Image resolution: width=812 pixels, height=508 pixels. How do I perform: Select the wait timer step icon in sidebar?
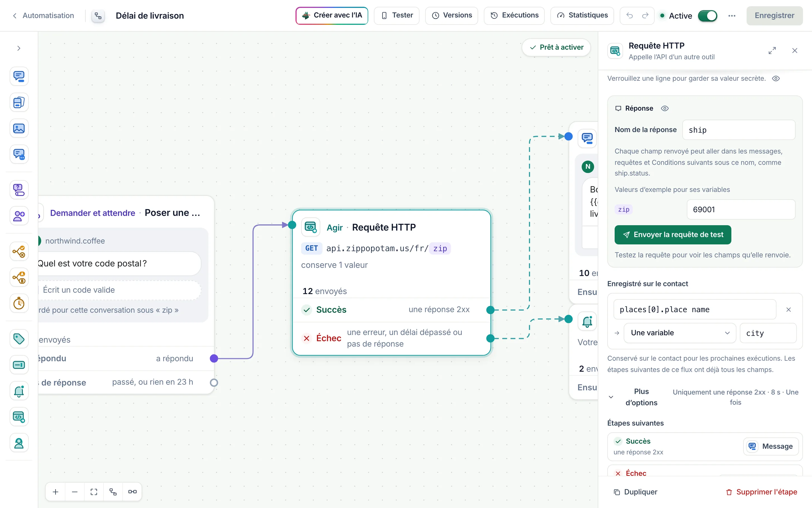click(19, 303)
